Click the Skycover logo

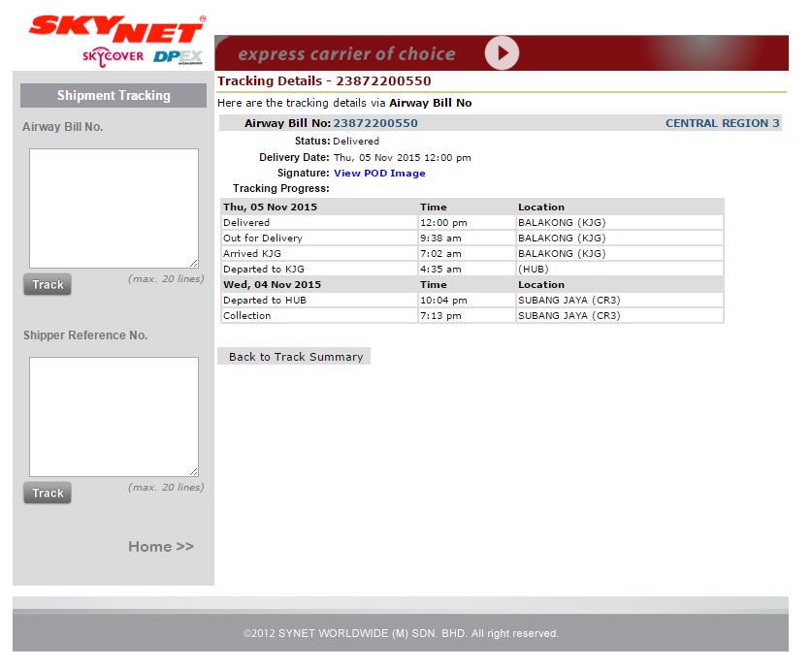[114, 57]
